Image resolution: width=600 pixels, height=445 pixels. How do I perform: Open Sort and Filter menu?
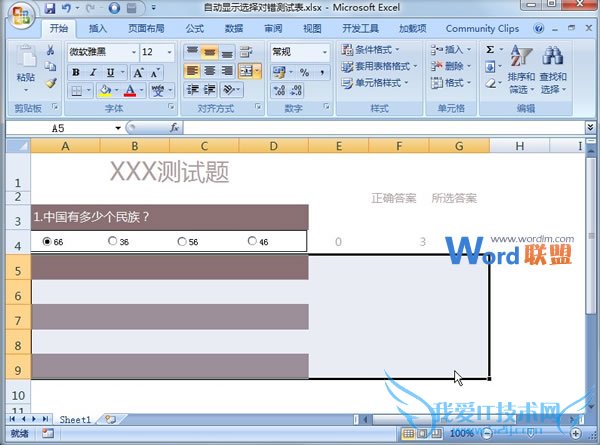coord(521,70)
